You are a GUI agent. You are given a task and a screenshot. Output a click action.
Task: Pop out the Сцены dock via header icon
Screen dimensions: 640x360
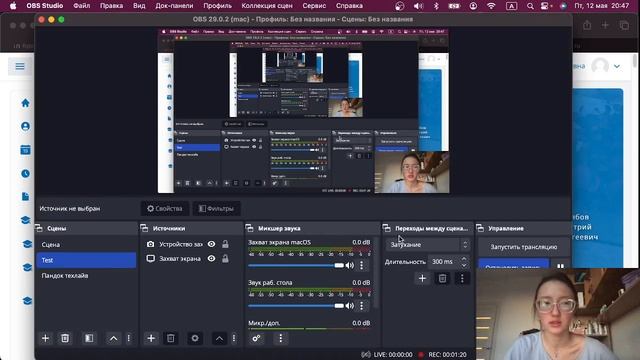(39, 228)
